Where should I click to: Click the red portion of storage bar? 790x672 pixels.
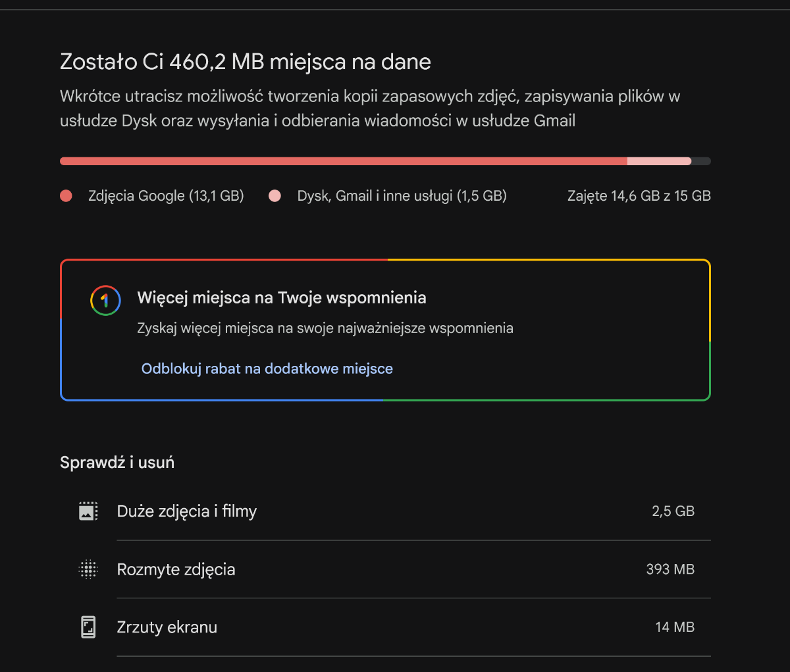pyautogui.click(x=342, y=161)
